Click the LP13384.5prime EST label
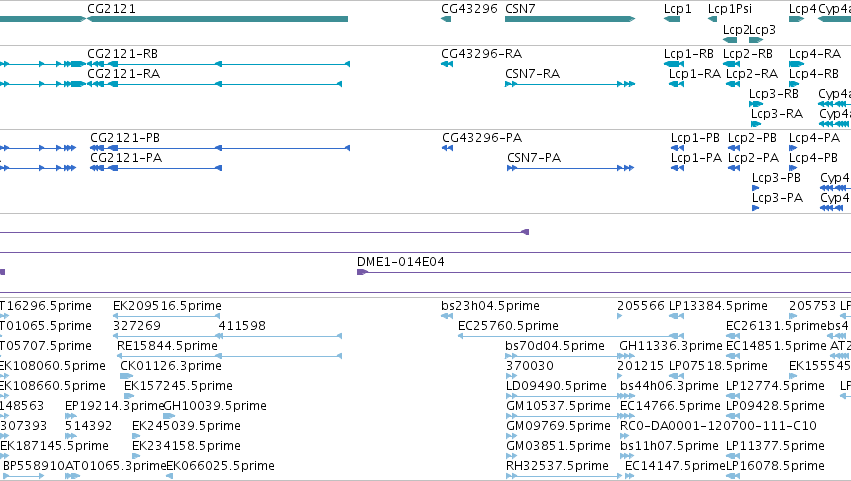The image size is (851, 481). (x=718, y=306)
